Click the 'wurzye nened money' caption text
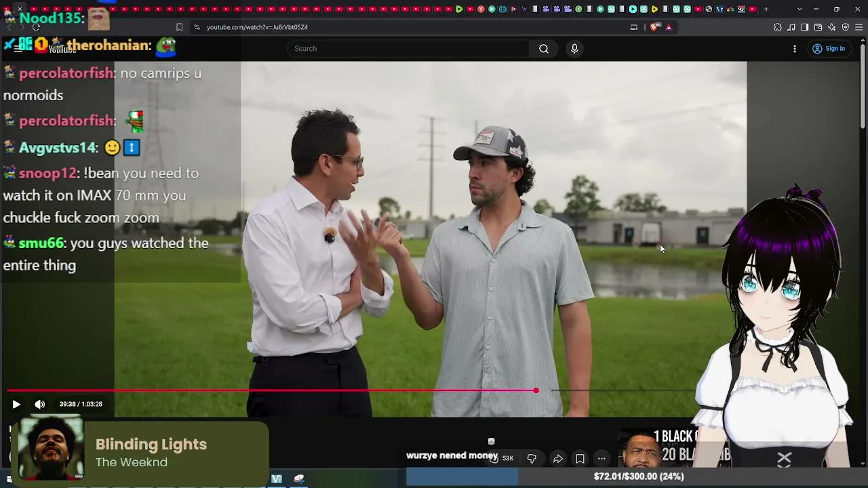Screen dimensions: 868x488 click(452, 455)
